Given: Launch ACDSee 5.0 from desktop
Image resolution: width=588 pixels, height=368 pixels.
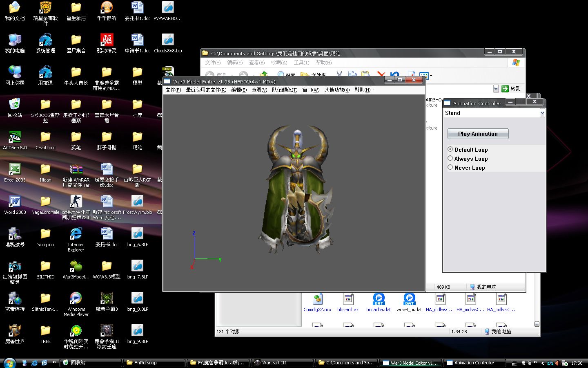Looking at the screenshot, I should click(x=15, y=140).
